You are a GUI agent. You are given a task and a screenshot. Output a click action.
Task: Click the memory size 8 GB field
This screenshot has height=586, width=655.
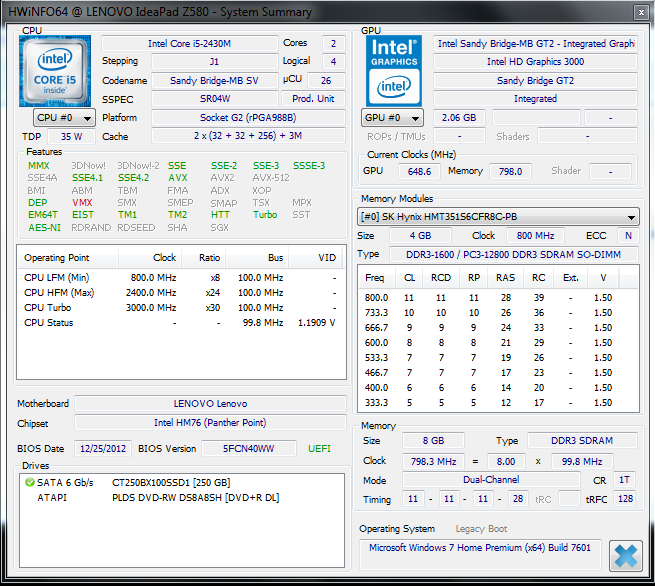coord(433,441)
